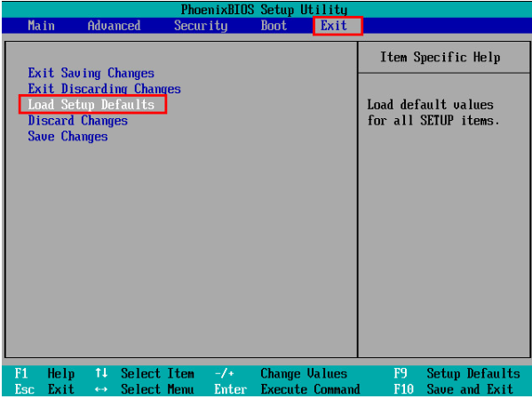This screenshot has width=532, height=399.
Task: Click the F9 Setup Defaults hint
Action: coord(457,373)
